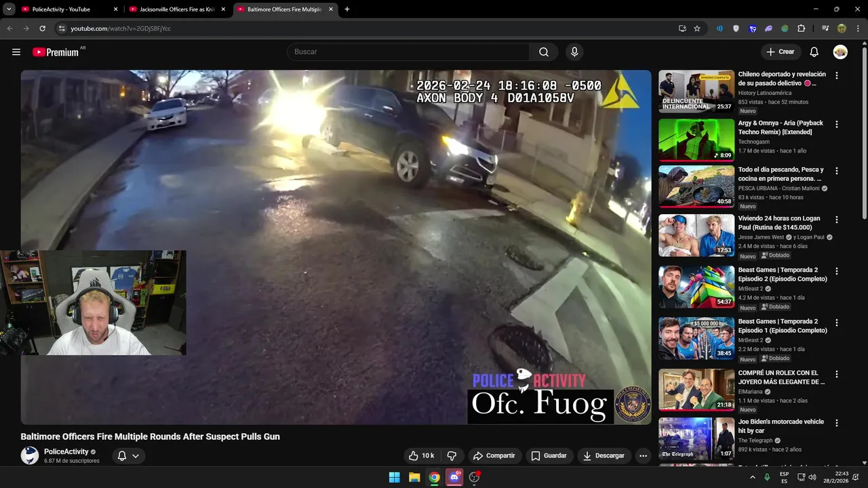Click the green microphone tray icon
This screenshot has height=488, width=868.
pos(767,477)
